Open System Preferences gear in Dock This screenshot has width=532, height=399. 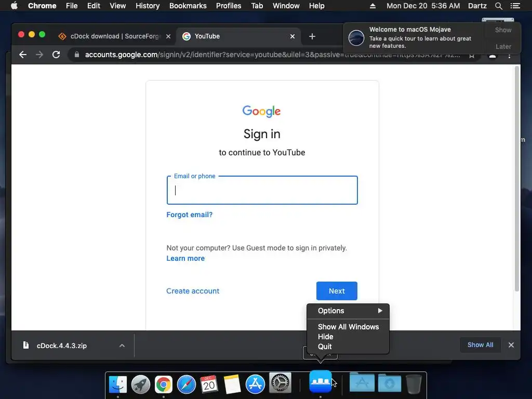tap(280, 383)
